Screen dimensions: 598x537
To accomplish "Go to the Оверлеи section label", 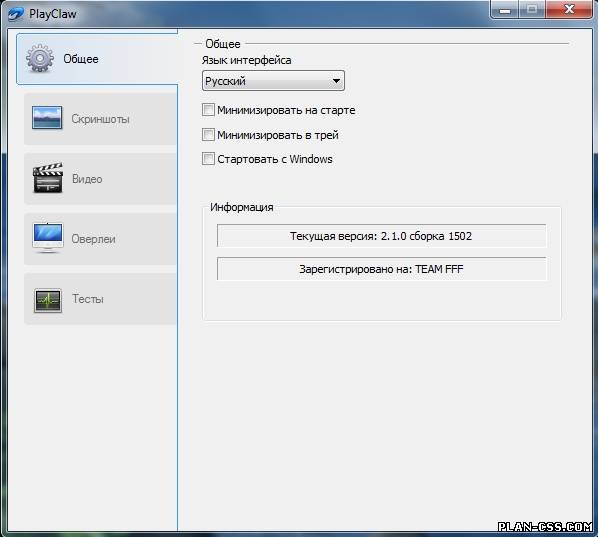I will point(93,239).
